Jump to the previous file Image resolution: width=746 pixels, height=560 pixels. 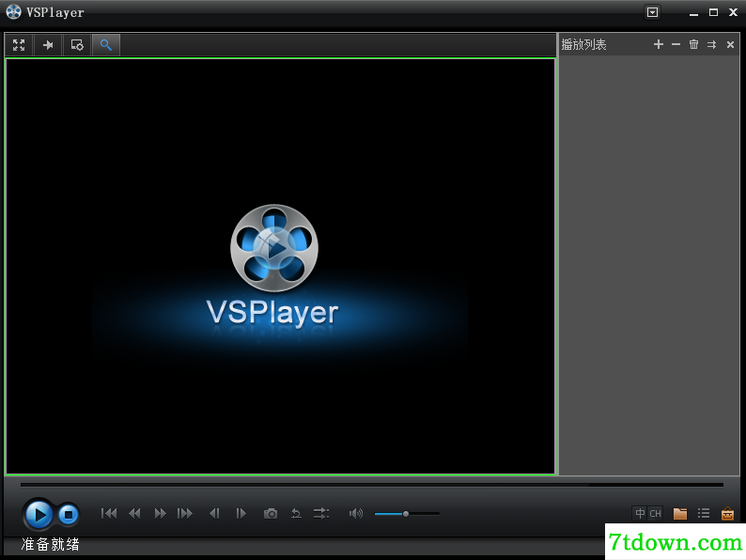[109, 513]
